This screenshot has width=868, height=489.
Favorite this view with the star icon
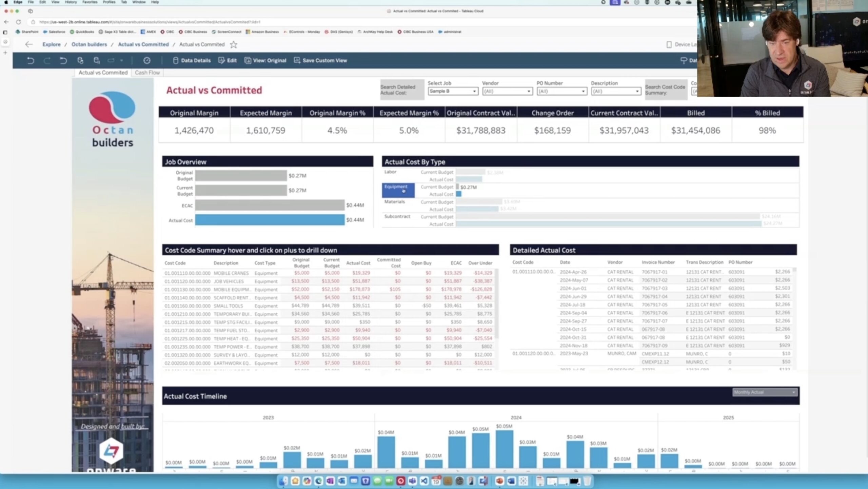[x=234, y=44]
